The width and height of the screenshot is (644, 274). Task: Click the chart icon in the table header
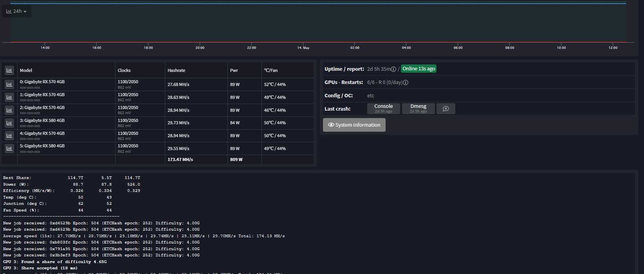[9, 70]
